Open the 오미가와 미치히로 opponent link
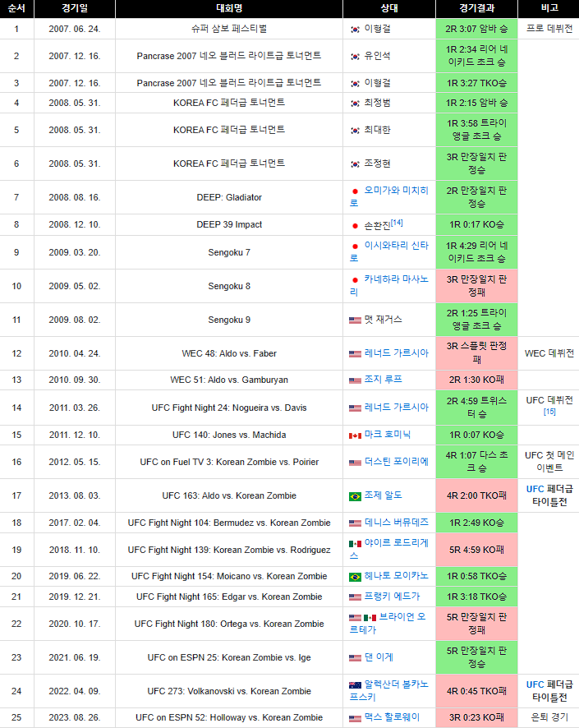The image size is (579, 728). pyautogui.click(x=396, y=191)
